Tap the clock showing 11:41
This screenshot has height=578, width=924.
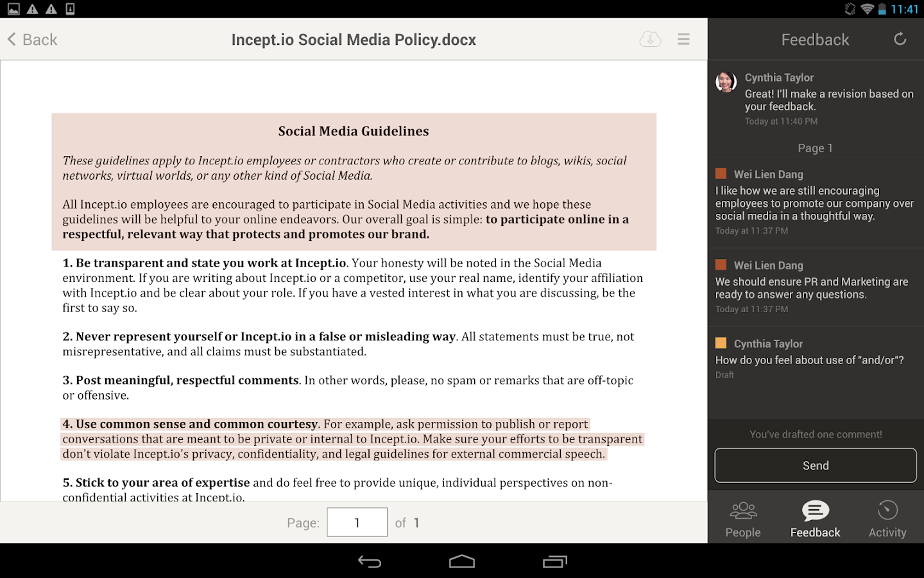(x=905, y=9)
